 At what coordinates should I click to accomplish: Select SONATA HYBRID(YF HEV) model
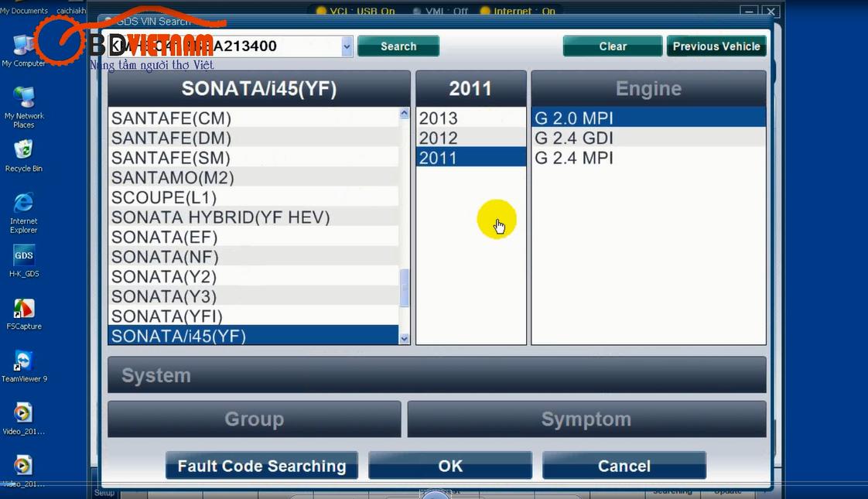pyautogui.click(x=254, y=217)
